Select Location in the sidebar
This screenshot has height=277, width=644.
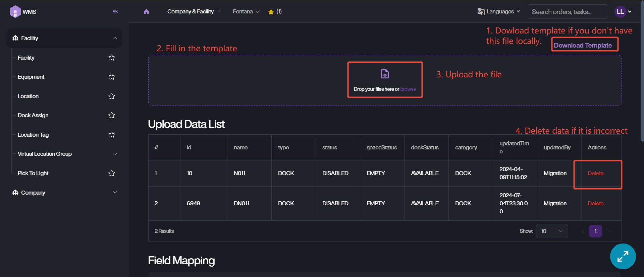click(28, 96)
